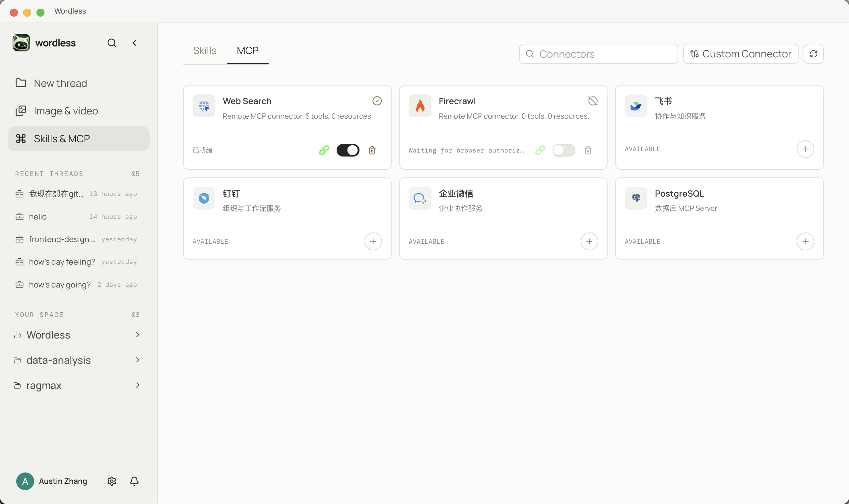This screenshot has height=504, width=849.
Task: Expand the ragmax space folder
Action: point(77,386)
